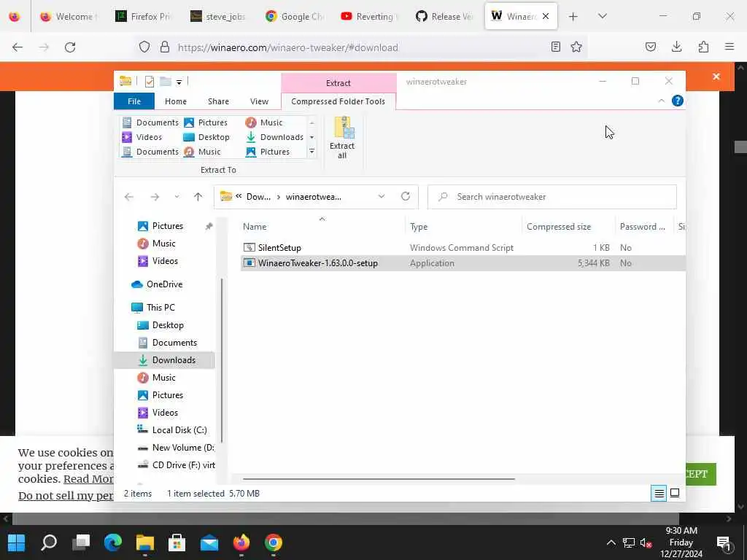The width and height of the screenshot is (747, 560).
Task: Click the site padlock icon
Action: 165,47
